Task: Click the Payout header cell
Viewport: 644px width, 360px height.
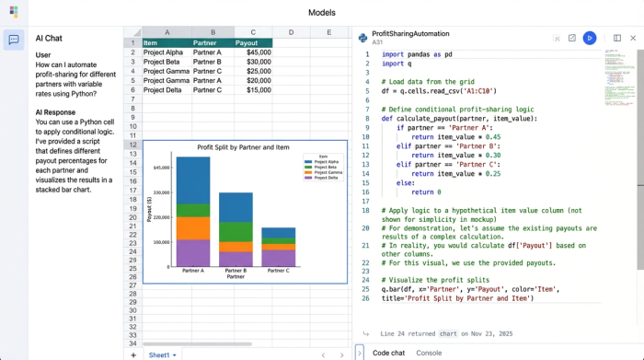Action: coord(253,42)
